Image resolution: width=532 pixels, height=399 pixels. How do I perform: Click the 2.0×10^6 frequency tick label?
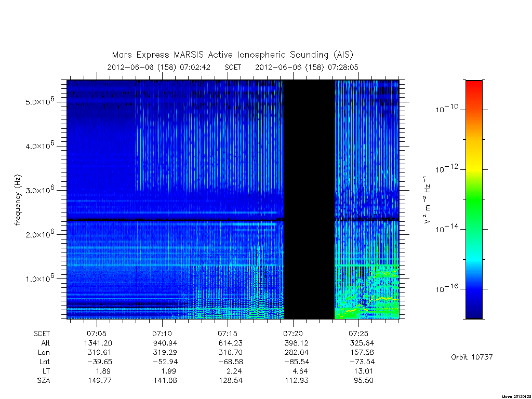click(39, 234)
